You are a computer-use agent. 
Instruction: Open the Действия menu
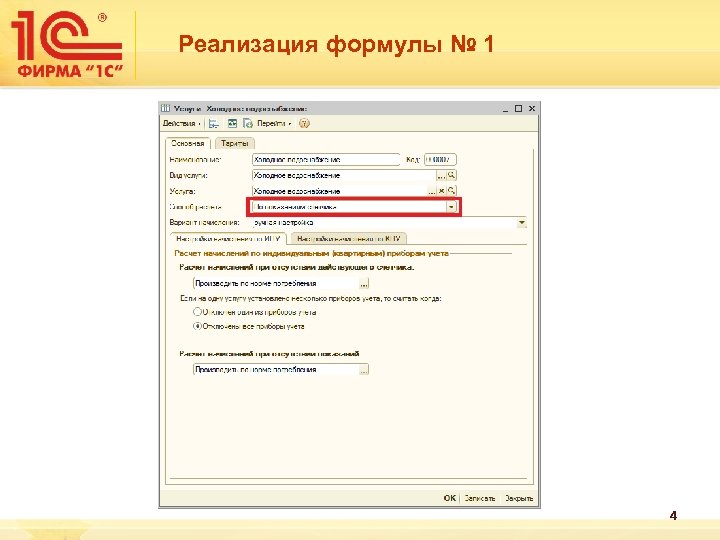coord(181,124)
